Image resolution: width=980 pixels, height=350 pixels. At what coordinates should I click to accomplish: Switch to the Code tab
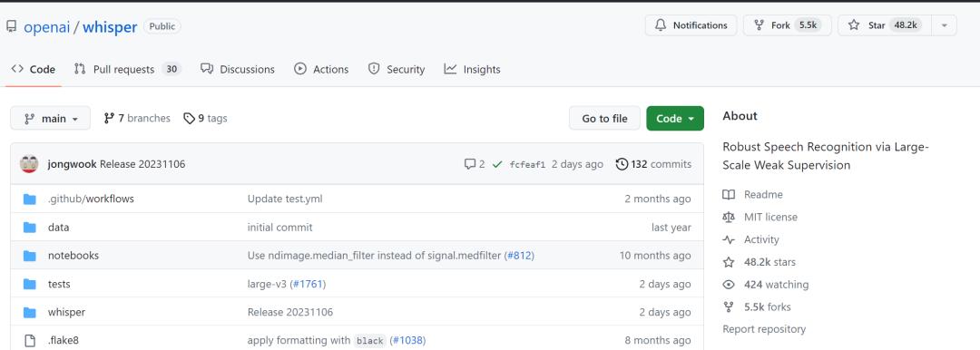(x=34, y=70)
